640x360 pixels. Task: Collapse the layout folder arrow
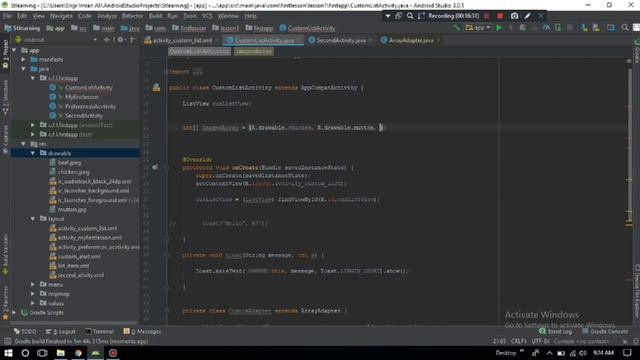tap(33, 219)
